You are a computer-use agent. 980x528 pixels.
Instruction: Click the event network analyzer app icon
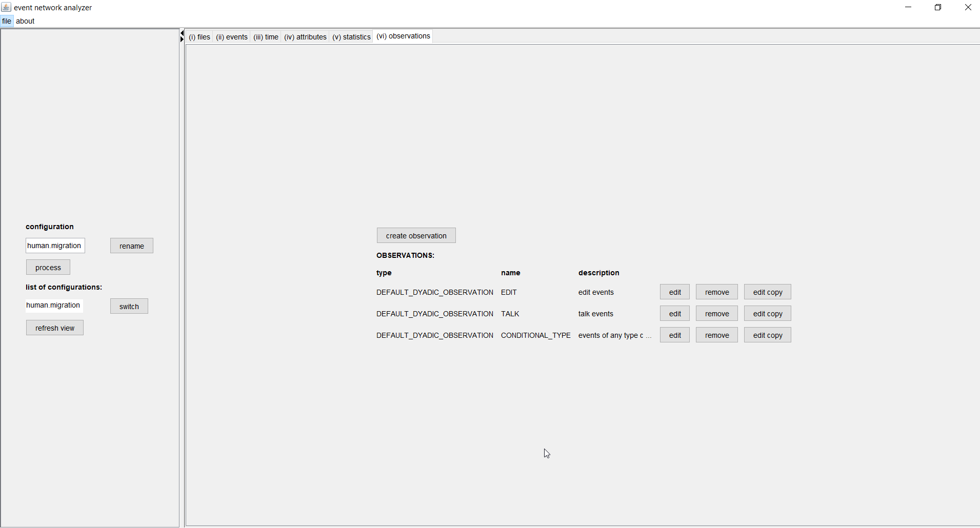click(x=6, y=7)
